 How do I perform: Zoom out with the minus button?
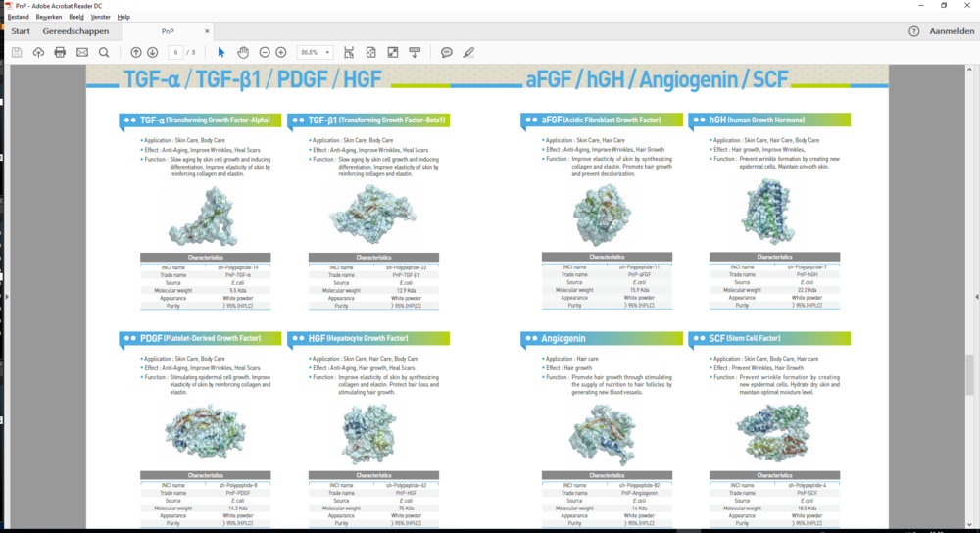pos(265,52)
